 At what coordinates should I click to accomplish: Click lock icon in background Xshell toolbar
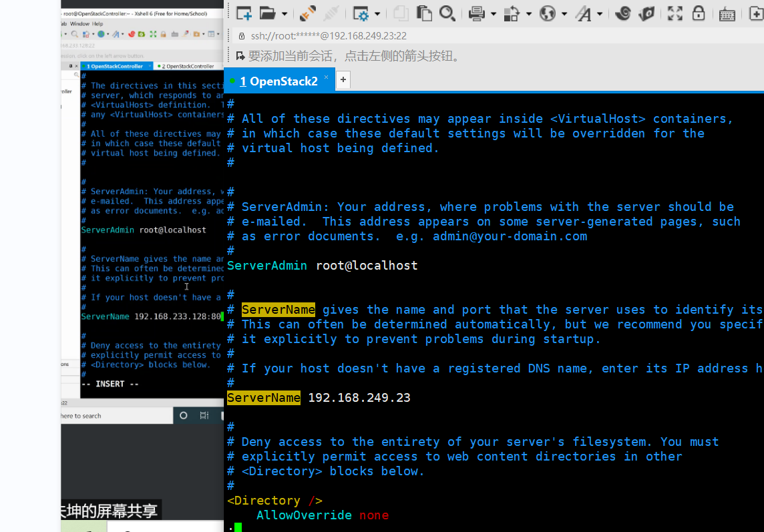(163, 34)
